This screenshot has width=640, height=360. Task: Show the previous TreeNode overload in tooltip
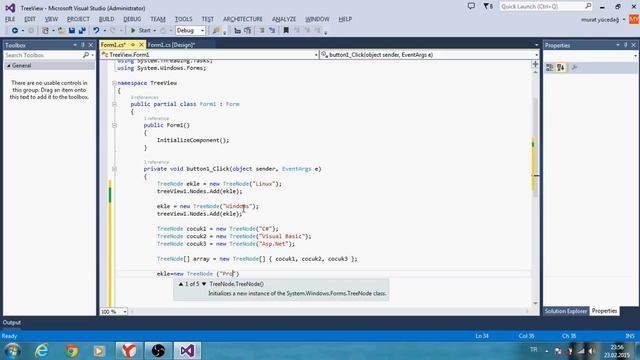pos(181,284)
